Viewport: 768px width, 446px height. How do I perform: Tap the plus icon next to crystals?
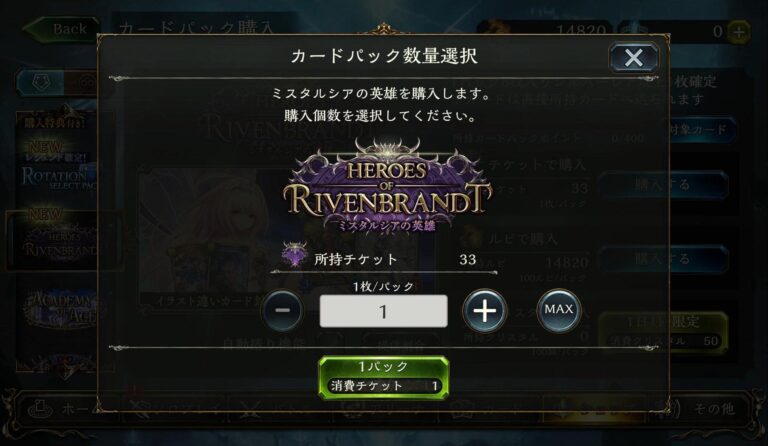point(739,32)
